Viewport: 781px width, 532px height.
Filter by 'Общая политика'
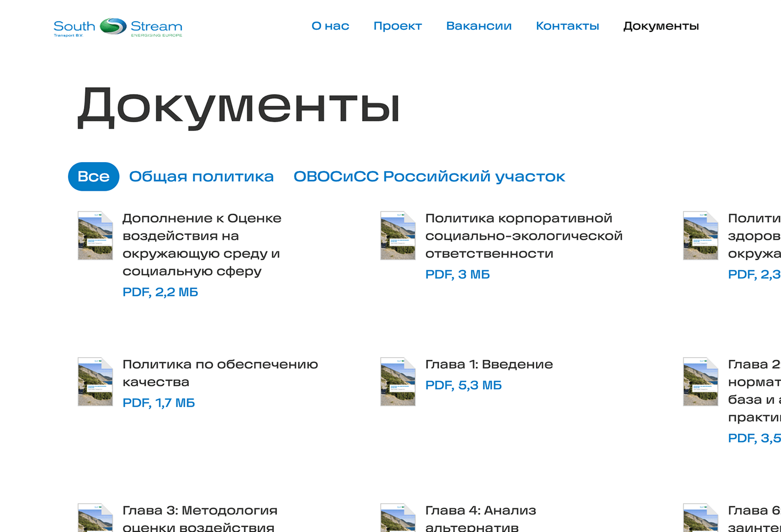point(201,176)
